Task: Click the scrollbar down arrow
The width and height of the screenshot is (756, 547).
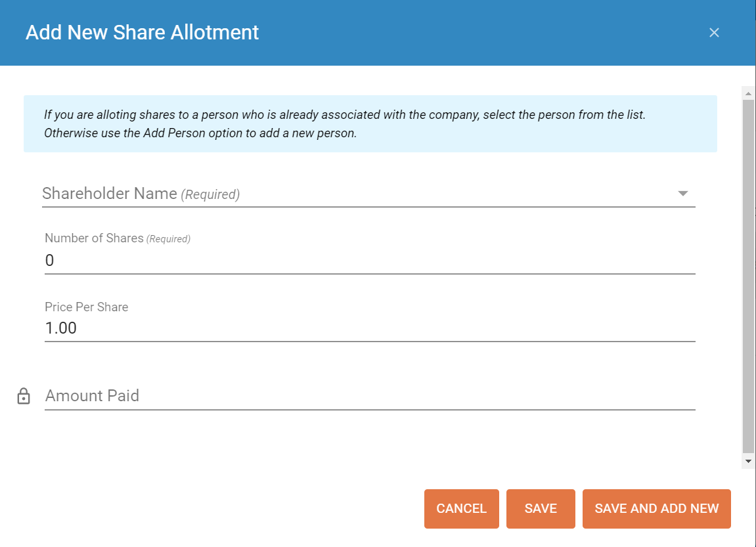Action: click(x=748, y=462)
